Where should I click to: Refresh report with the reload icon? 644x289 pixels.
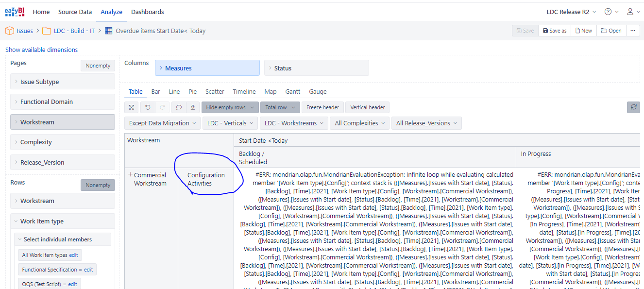(633, 107)
